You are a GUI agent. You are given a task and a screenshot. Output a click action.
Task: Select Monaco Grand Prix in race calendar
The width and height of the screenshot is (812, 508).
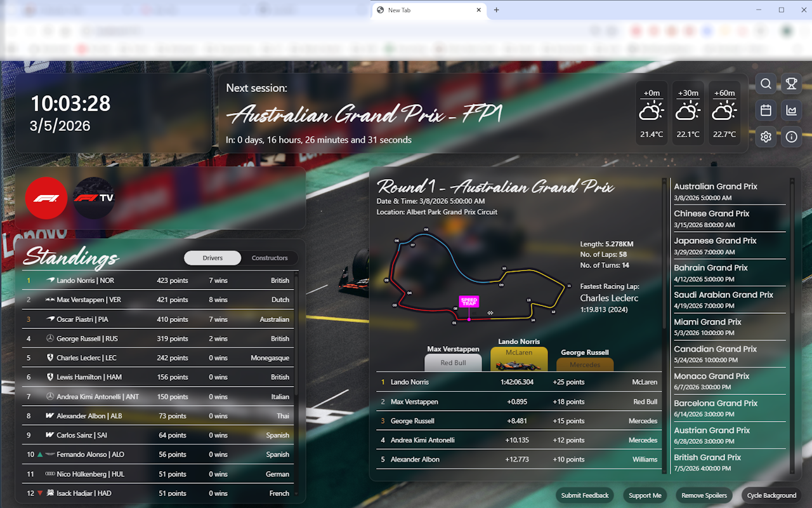[x=730, y=381]
